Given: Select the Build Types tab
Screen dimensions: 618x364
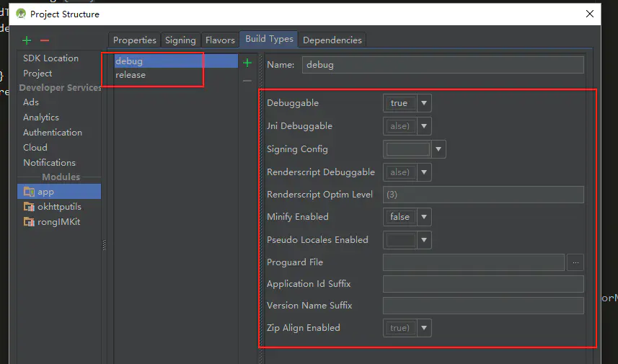Looking at the screenshot, I should [x=269, y=39].
